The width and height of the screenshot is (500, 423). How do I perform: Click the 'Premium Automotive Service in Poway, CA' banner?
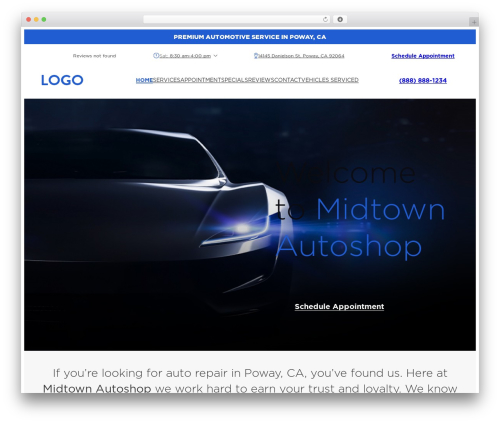click(x=250, y=37)
